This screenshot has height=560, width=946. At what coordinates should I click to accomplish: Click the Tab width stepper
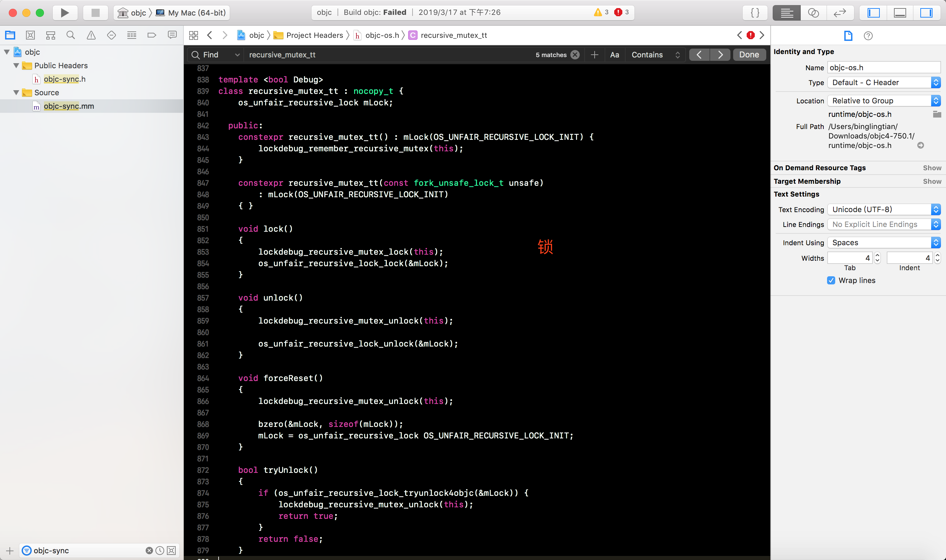pyautogui.click(x=877, y=258)
